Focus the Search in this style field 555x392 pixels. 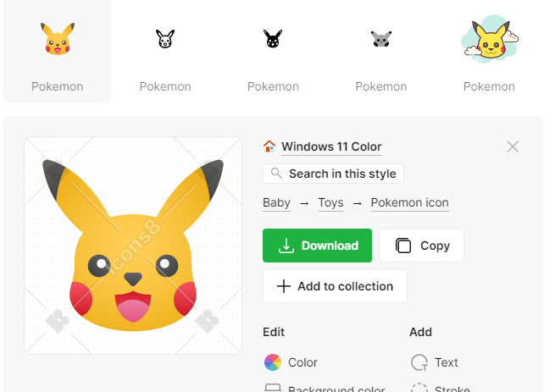(x=333, y=174)
